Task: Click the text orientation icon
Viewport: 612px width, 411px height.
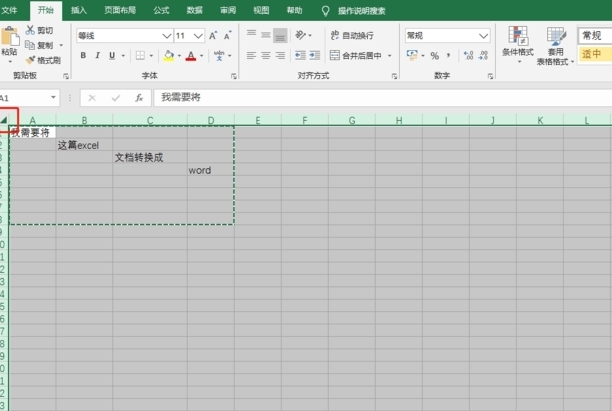Action: click(300, 35)
